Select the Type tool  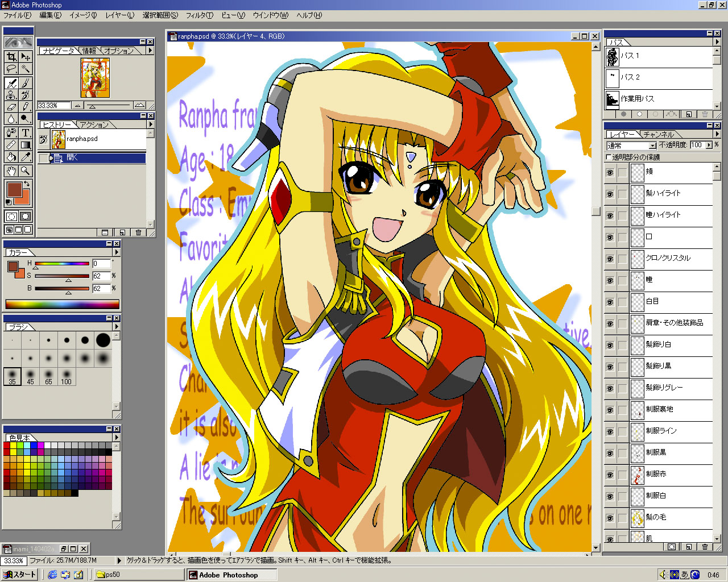pos(26,132)
